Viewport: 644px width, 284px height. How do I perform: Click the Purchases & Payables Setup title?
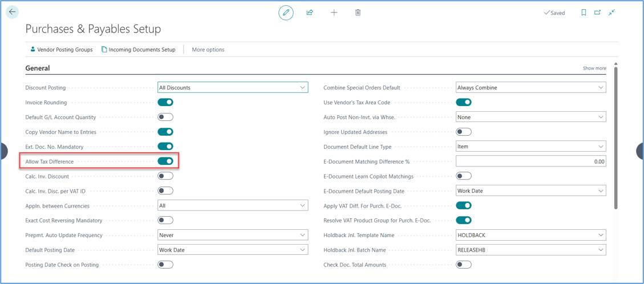93,29
